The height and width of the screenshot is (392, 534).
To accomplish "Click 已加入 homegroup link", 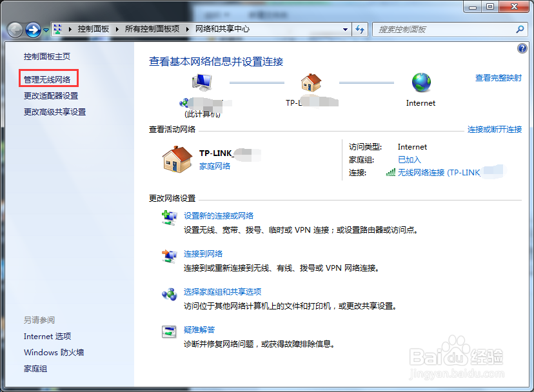I will (x=410, y=160).
